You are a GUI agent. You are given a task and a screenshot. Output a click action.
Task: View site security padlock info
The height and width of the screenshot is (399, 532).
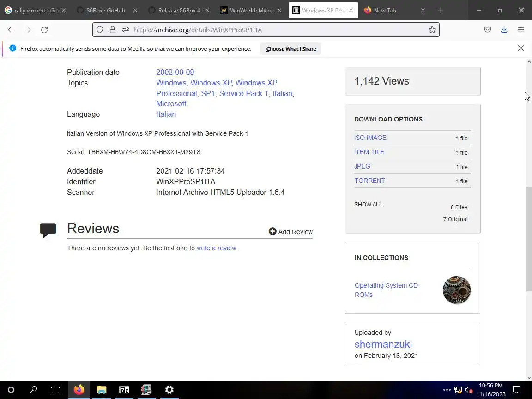[x=112, y=30]
